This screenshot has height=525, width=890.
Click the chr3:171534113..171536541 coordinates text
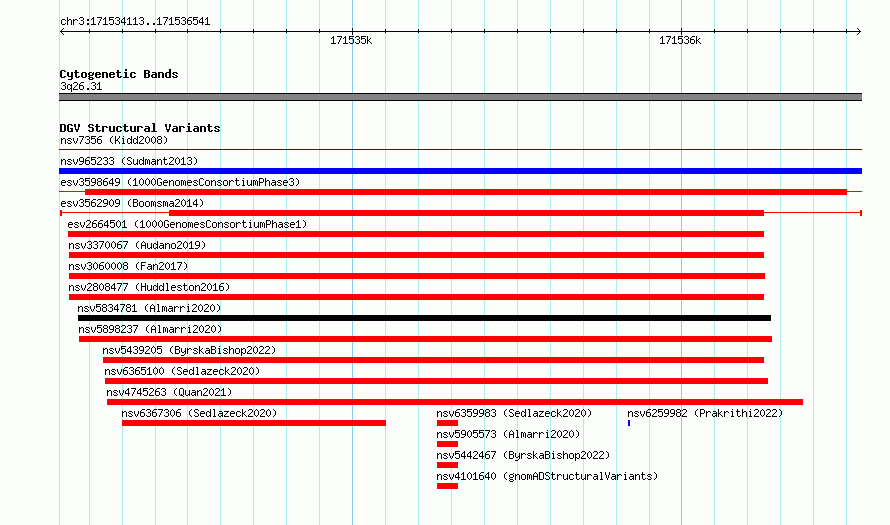(135, 21)
